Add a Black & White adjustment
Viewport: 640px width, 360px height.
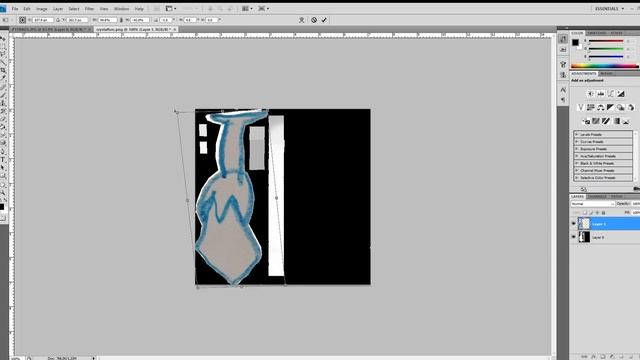610,107
